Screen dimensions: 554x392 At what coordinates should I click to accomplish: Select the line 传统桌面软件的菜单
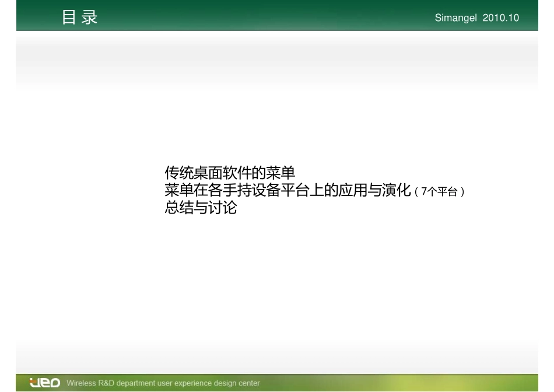point(230,173)
